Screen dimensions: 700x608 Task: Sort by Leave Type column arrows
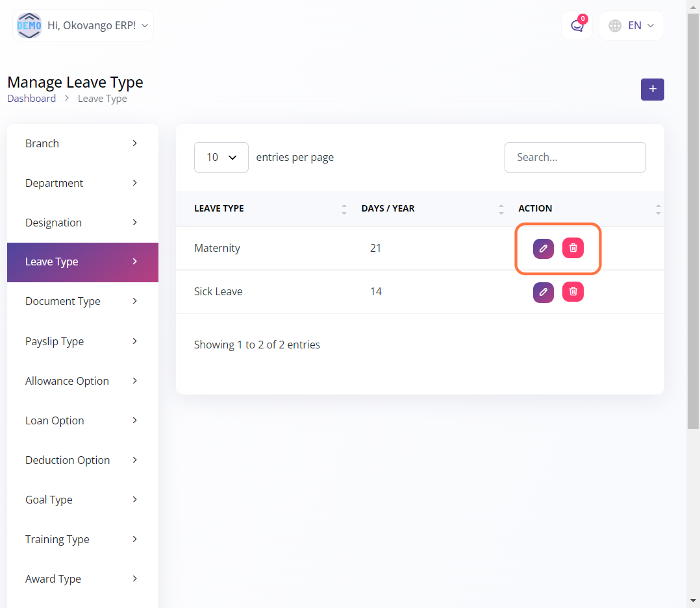coord(344,209)
